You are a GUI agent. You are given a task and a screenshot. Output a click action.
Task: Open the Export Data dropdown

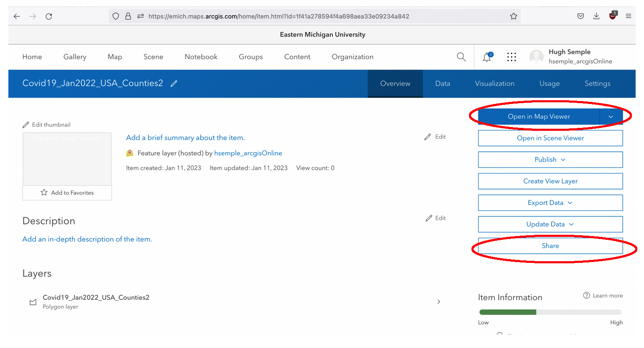(550, 203)
